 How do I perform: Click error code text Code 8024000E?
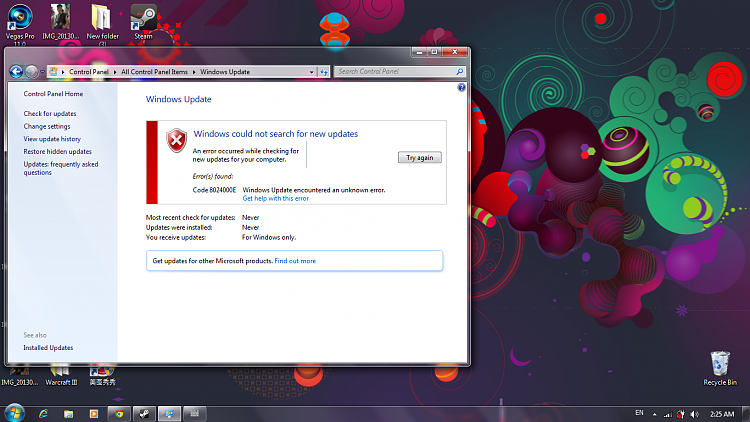(214, 190)
